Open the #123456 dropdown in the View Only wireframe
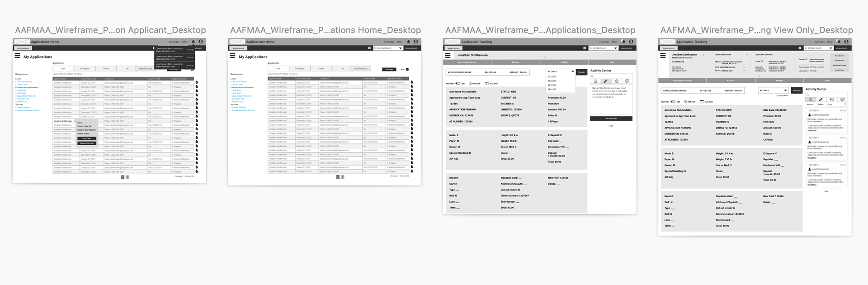This screenshot has height=285, width=868. pos(785,90)
